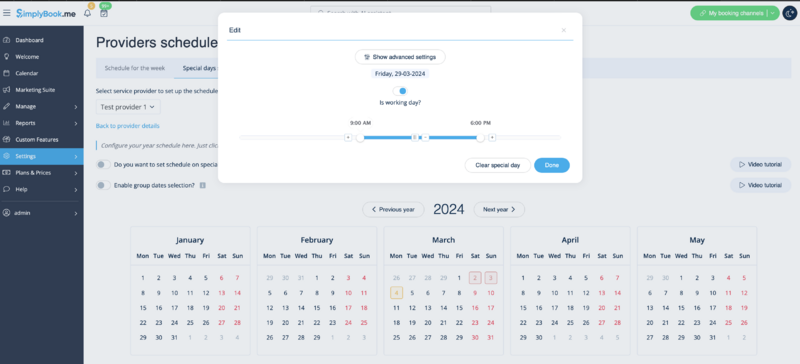The height and width of the screenshot is (364, 800).
Task: Click the break grip handle on time slider
Action: coord(414,137)
